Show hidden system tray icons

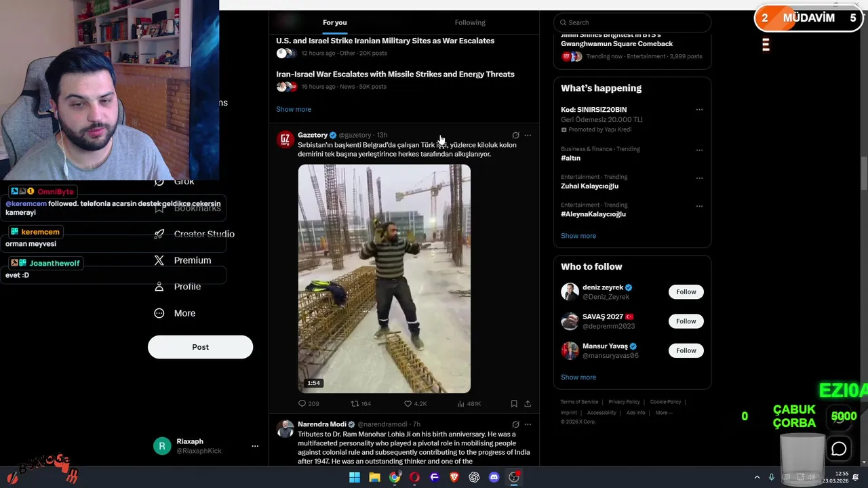click(x=757, y=477)
